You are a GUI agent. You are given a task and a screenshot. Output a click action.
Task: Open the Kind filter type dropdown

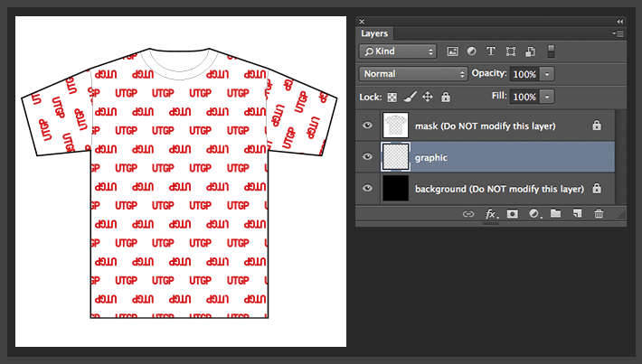398,51
